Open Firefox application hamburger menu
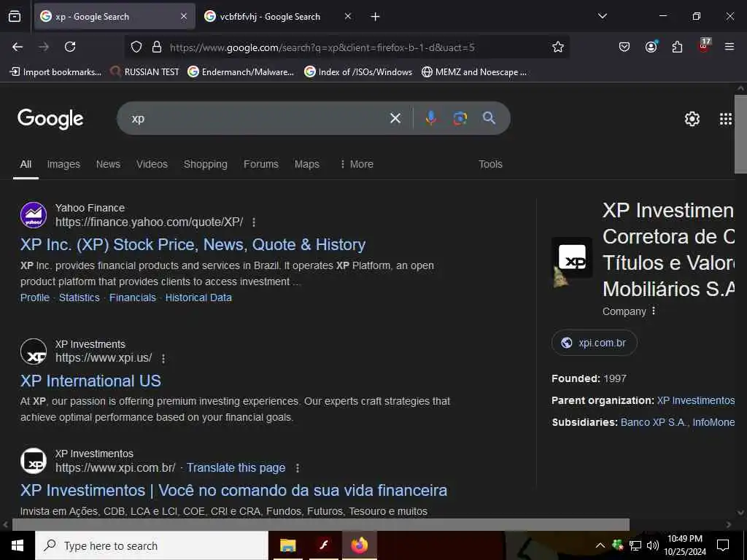This screenshot has width=747, height=560. 729,47
